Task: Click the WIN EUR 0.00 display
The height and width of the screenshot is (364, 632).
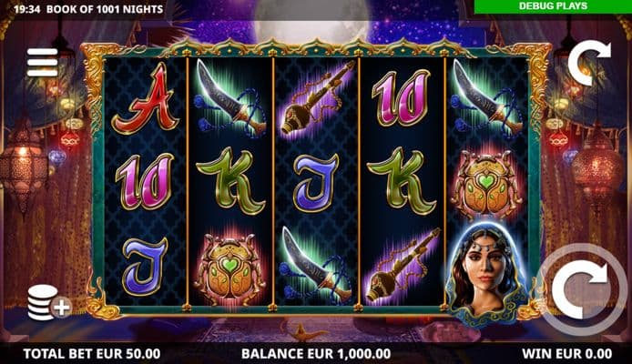Action: coord(566,353)
